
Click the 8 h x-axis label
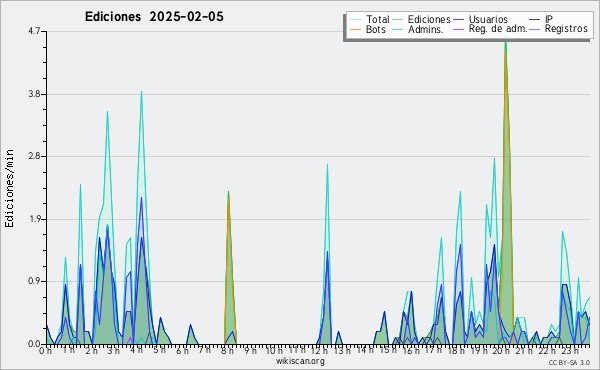(x=227, y=350)
